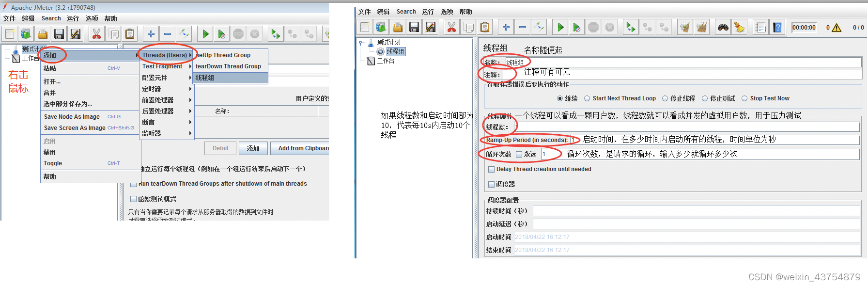Expand the 后置处理器 submenu
The width and height of the screenshot is (868, 286).
(x=166, y=111)
